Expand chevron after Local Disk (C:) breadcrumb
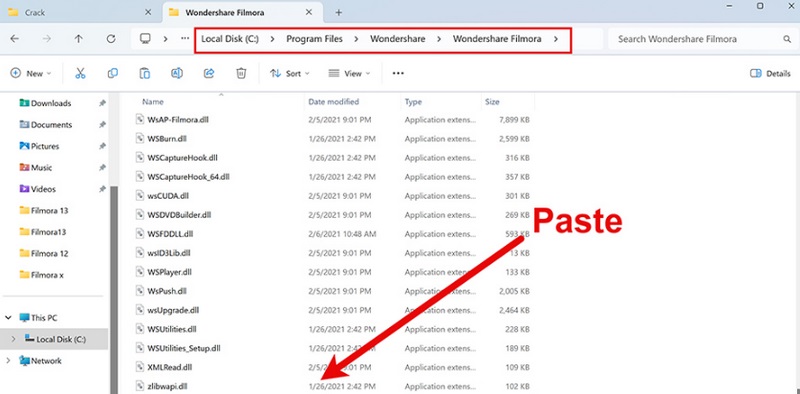The width and height of the screenshot is (800, 394). click(273, 39)
